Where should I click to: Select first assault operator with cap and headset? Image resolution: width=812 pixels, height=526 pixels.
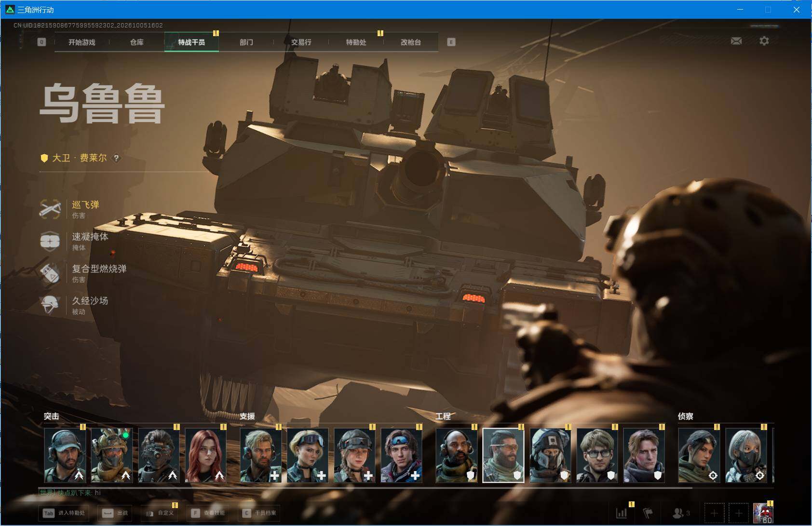coord(65,456)
